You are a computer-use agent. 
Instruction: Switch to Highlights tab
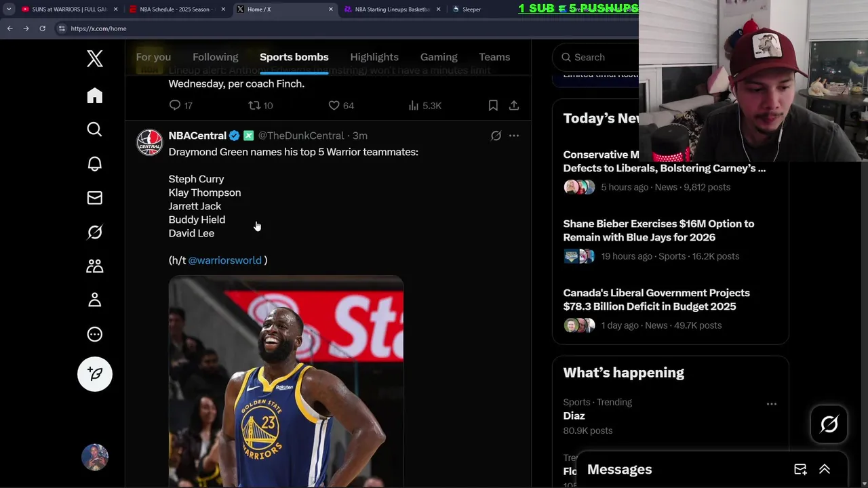(x=374, y=57)
